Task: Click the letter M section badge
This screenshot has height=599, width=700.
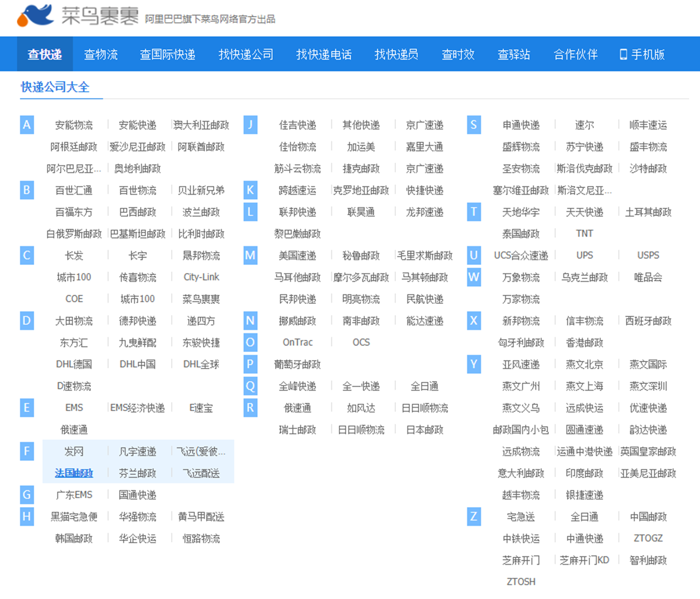Action: (250, 256)
